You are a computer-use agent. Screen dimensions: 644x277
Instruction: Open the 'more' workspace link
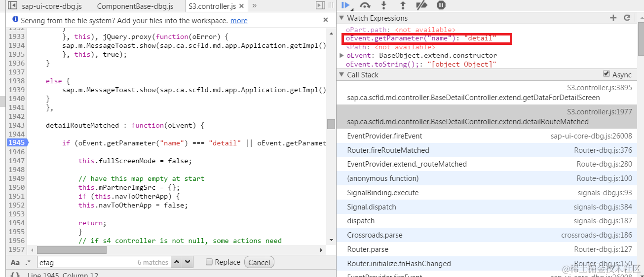click(x=239, y=21)
